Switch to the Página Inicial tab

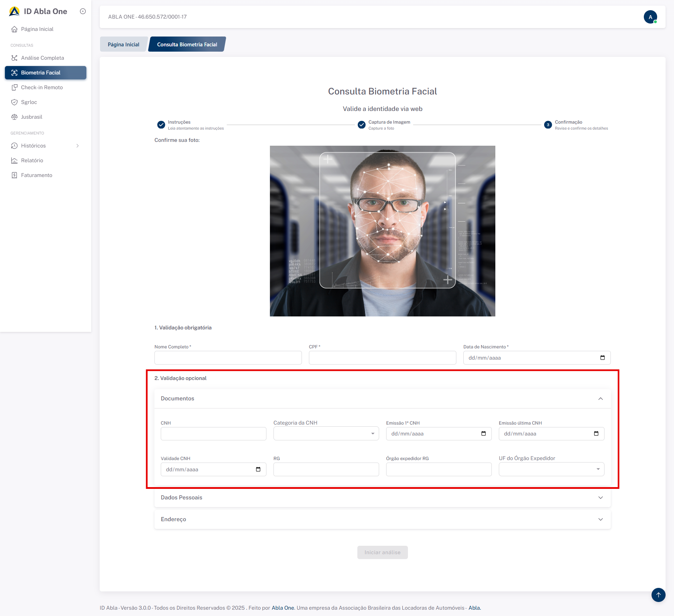coord(123,45)
